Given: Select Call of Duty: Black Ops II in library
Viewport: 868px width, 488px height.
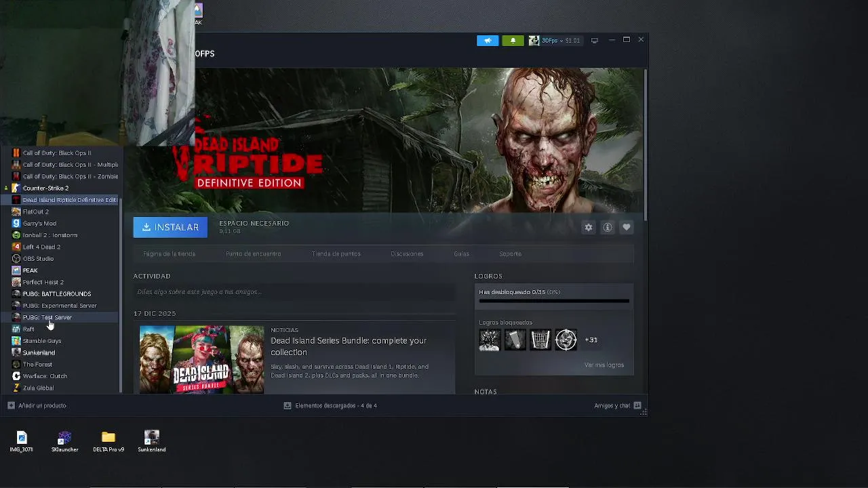Looking at the screenshot, I should pos(57,153).
